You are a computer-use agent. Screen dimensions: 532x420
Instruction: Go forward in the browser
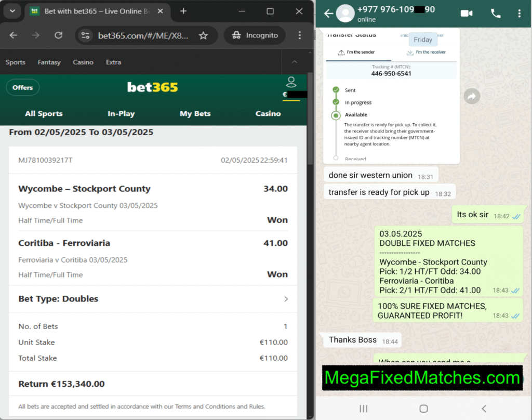[36, 35]
